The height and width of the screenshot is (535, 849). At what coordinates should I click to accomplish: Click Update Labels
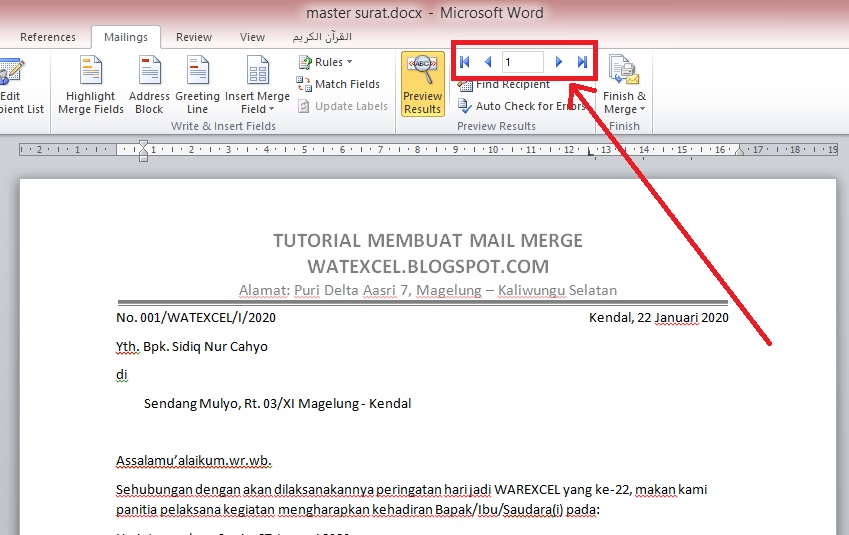343,106
